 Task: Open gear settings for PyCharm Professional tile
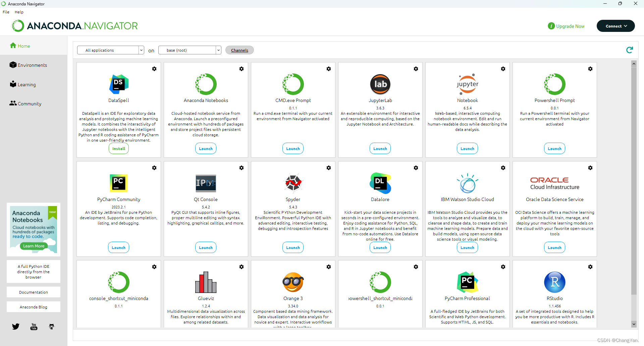click(503, 267)
